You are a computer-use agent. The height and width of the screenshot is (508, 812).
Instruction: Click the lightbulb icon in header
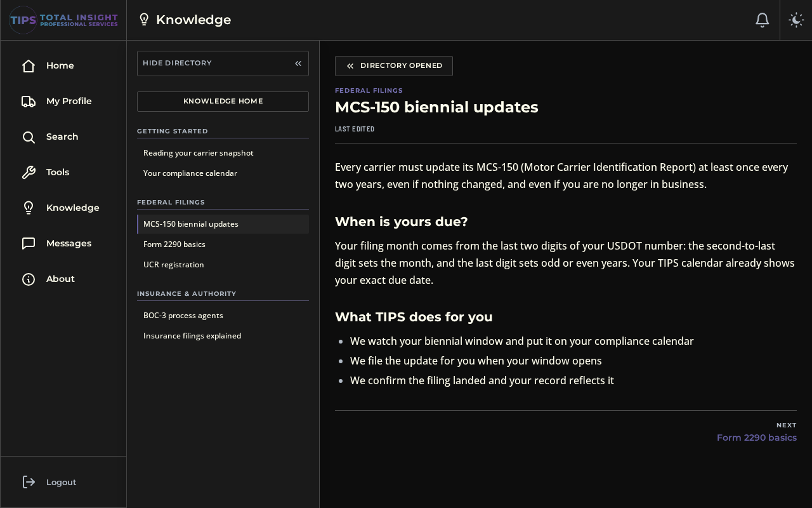(144, 20)
